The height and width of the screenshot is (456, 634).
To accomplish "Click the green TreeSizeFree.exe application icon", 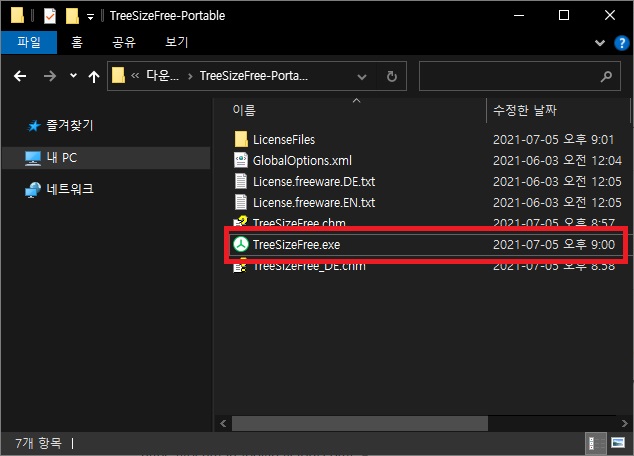I will tap(241, 244).
